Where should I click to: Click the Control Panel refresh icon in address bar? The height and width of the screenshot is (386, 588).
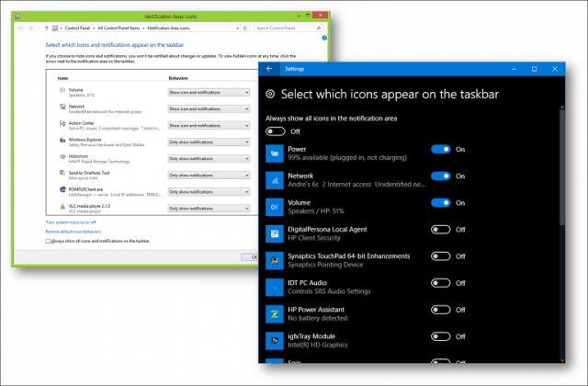245,28
